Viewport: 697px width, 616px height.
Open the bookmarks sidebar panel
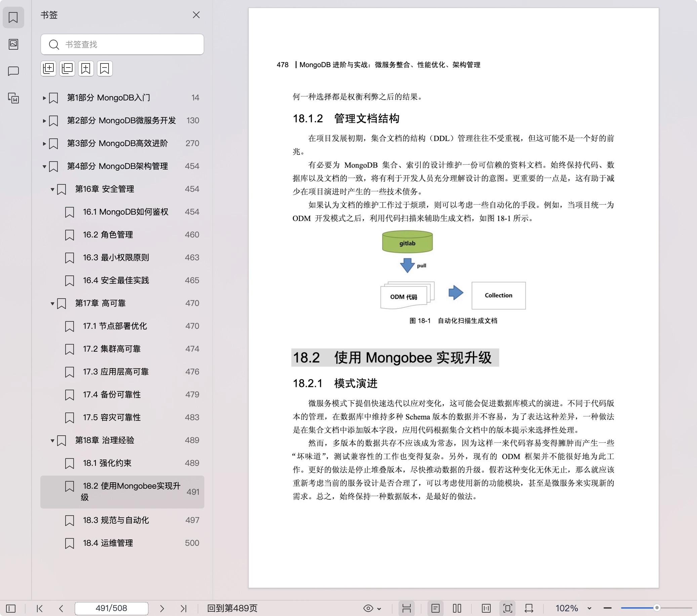13,17
